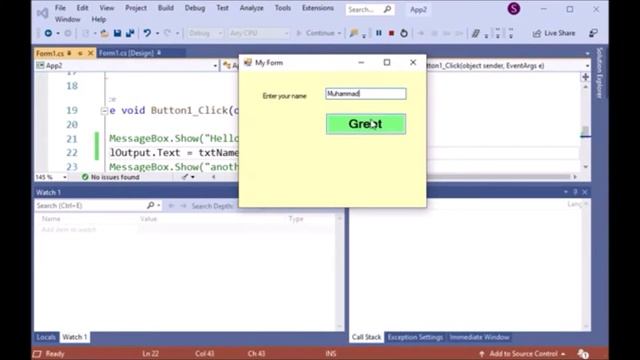
Task: Open the Edit menu
Action: click(x=82, y=8)
